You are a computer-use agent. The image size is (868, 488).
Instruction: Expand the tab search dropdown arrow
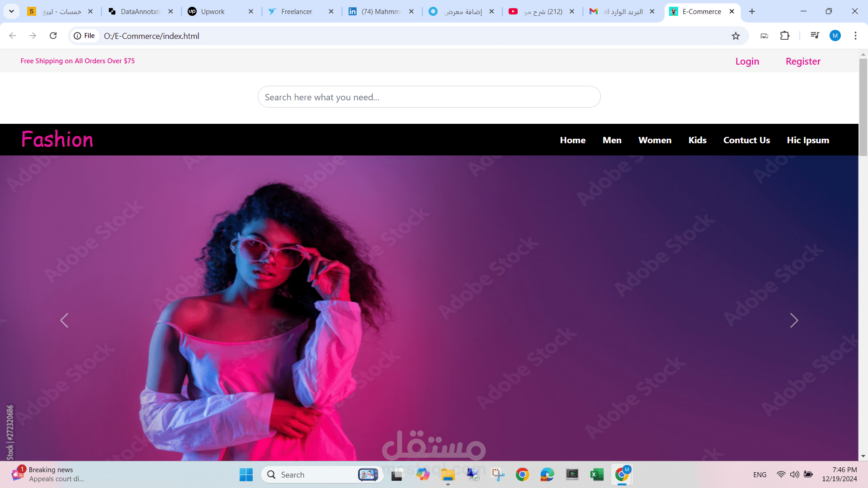(x=11, y=11)
